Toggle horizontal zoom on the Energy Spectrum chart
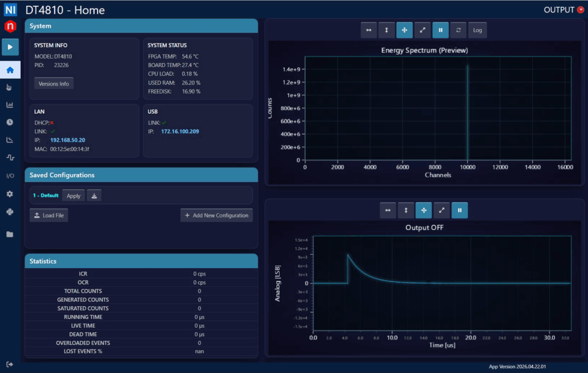 point(369,30)
